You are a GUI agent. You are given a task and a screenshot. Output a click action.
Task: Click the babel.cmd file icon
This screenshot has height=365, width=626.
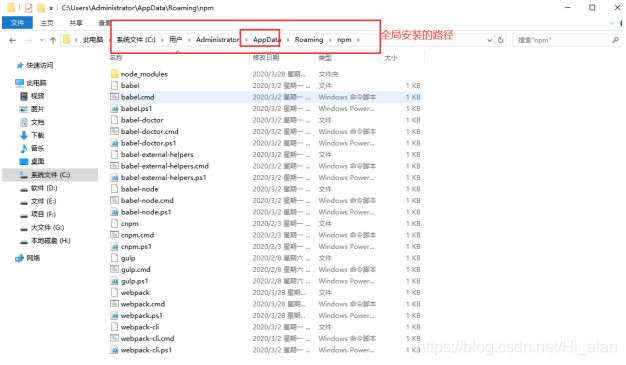pos(114,97)
